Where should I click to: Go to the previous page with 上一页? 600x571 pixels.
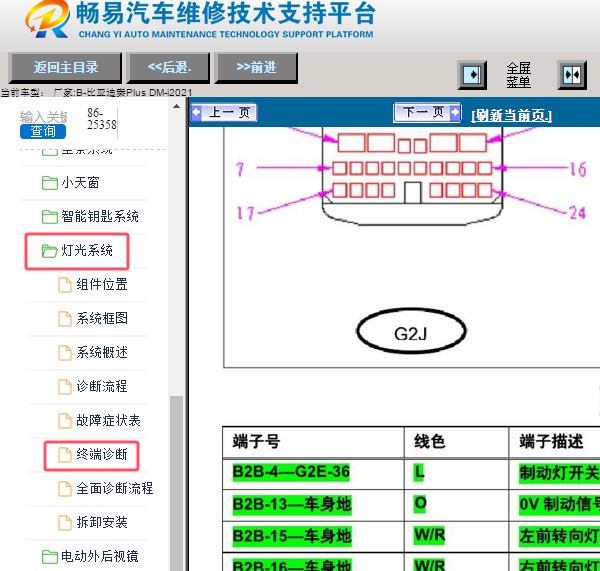pyautogui.click(x=224, y=113)
